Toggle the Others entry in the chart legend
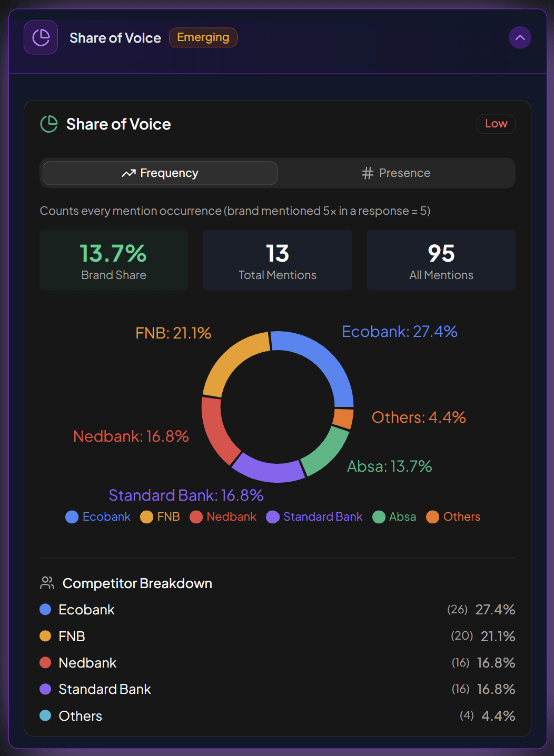This screenshot has width=554, height=756. click(x=453, y=516)
